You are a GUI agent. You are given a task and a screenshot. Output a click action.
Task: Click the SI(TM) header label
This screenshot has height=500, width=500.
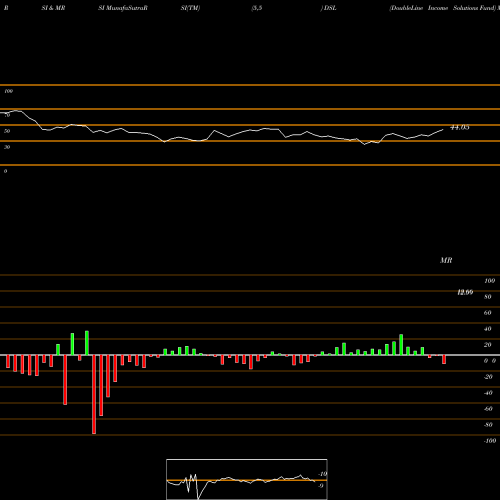click(x=190, y=8)
